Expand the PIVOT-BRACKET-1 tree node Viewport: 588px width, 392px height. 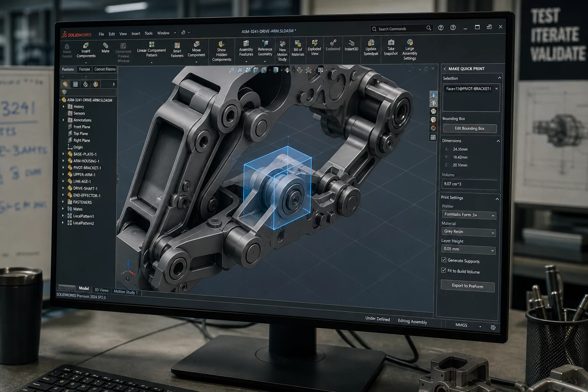coord(64,168)
